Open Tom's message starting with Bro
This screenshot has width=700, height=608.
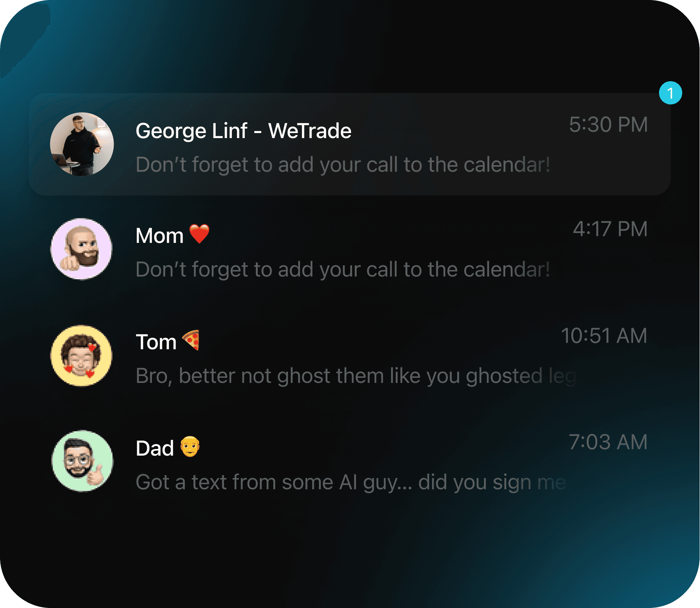(356, 376)
